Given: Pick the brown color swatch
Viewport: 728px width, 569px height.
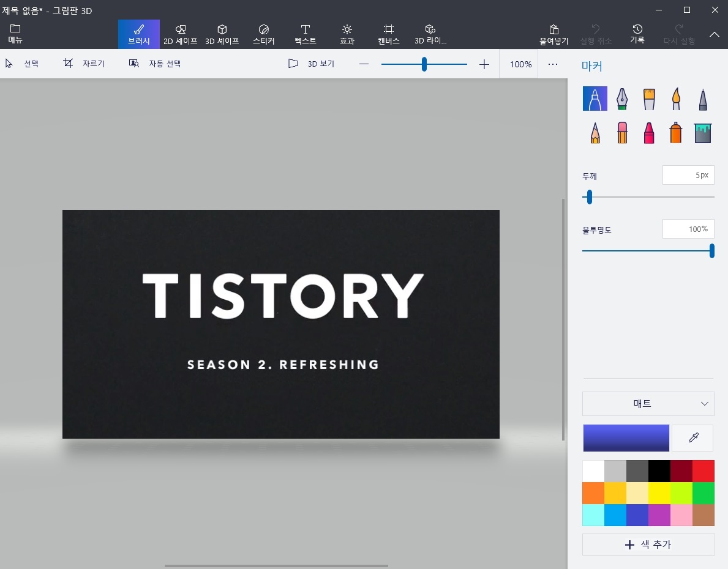Looking at the screenshot, I should 704,515.
